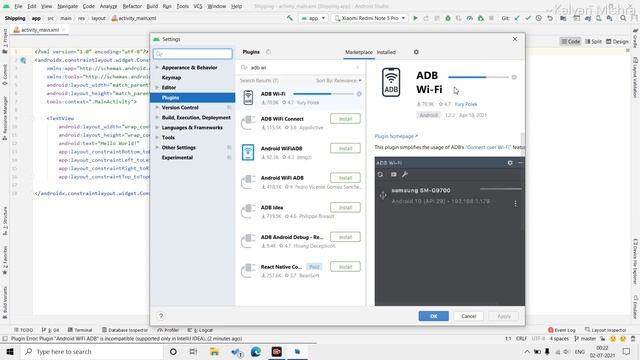The width and height of the screenshot is (640, 360).
Task: Click the Windows Type here to search box
Action: coord(92,351)
